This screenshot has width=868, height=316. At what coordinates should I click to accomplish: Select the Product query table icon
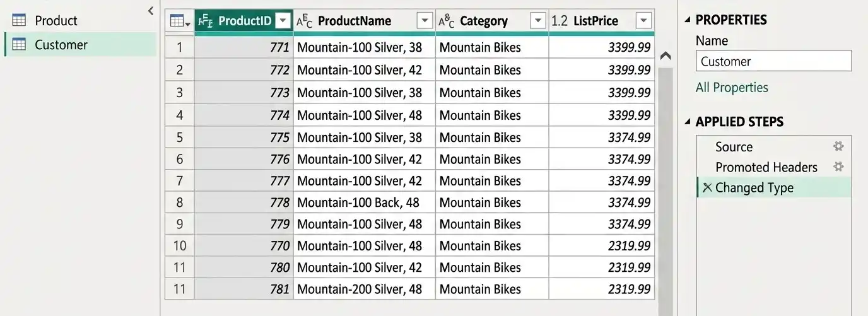point(19,20)
